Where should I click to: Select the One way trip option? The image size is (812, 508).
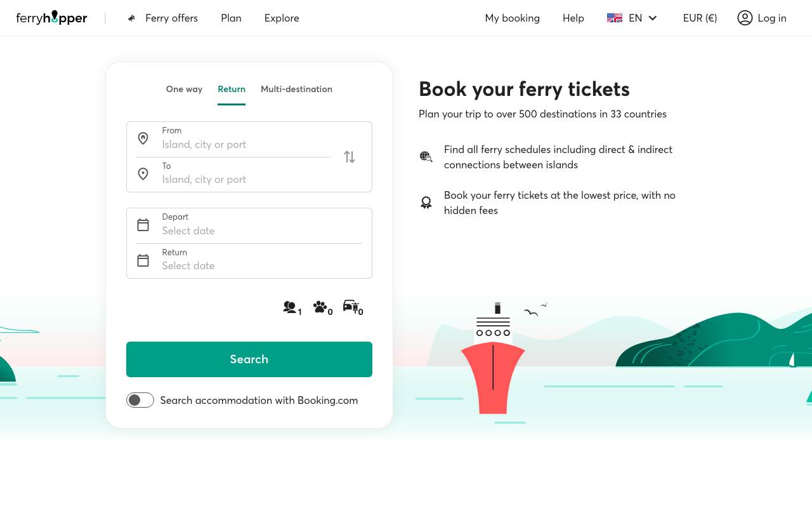(x=184, y=89)
